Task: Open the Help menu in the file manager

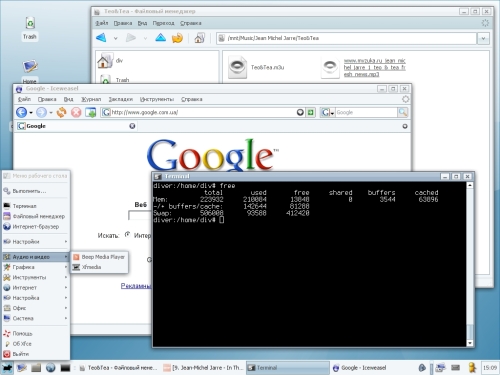Action: [x=191, y=23]
